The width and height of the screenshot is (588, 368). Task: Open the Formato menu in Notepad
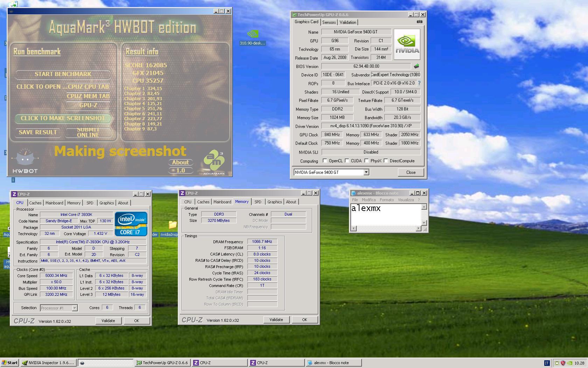pyautogui.click(x=387, y=200)
